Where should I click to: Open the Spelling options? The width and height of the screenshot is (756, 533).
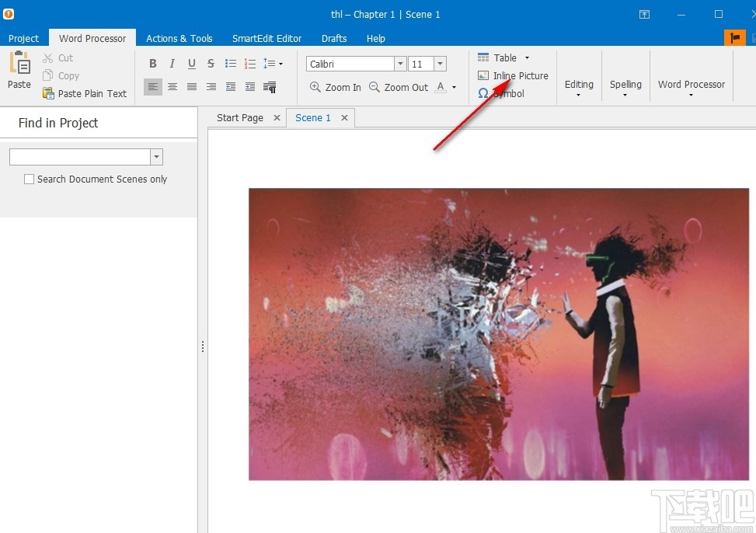point(625,84)
